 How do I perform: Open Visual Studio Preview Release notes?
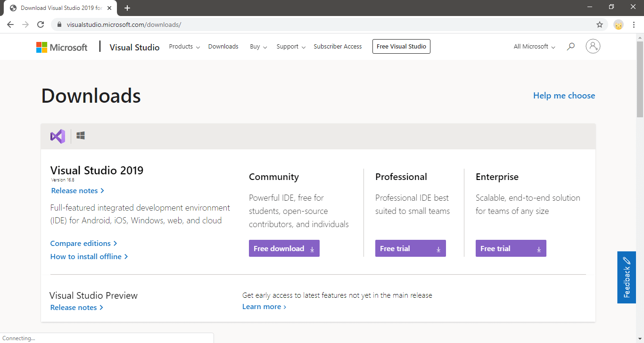77,308
